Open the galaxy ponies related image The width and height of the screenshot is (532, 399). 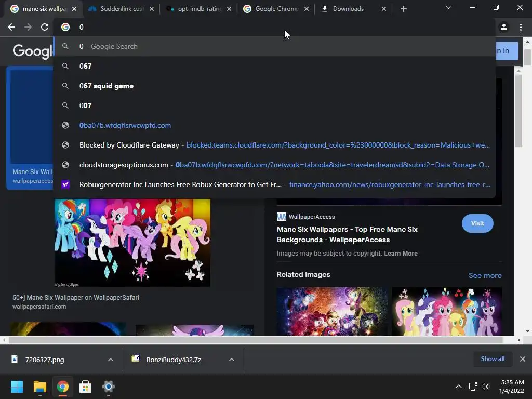(x=332, y=312)
